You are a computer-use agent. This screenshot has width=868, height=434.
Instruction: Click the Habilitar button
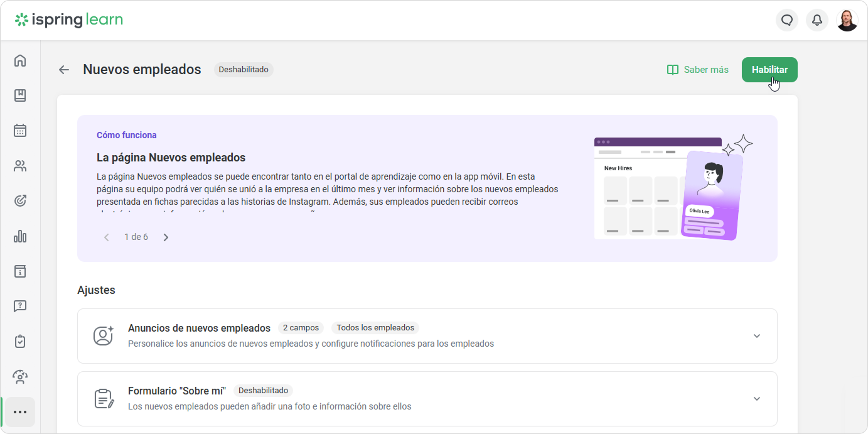click(769, 70)
